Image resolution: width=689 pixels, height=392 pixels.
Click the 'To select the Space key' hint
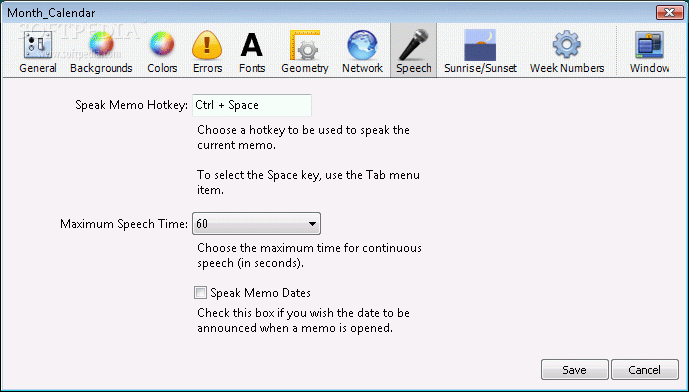tap(308, 182)
